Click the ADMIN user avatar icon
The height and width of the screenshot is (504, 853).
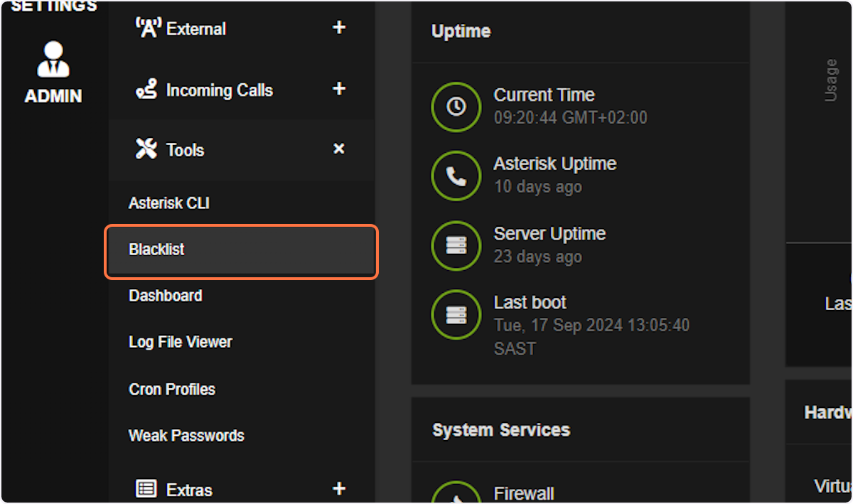pos(53,60)
